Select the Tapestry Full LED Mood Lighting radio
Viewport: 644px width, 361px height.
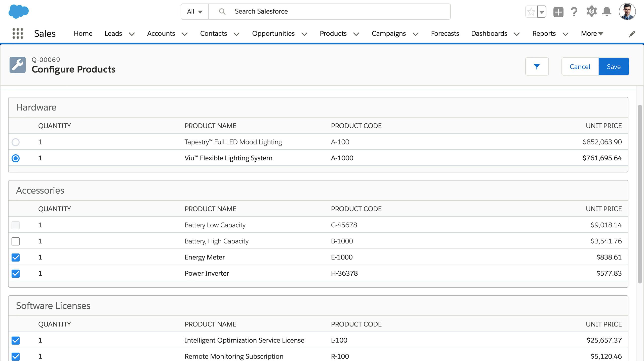tap(16, 142)
